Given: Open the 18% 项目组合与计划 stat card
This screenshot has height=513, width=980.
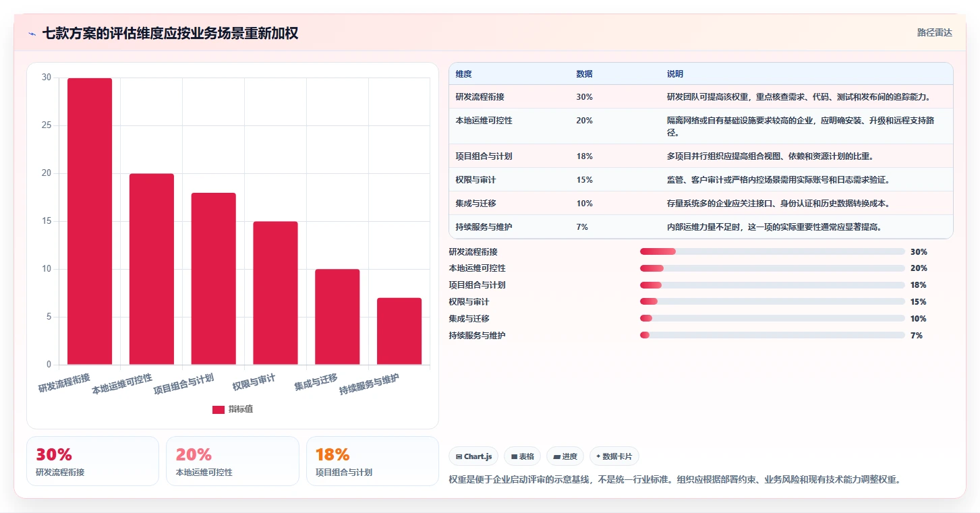Looking at the screenshot, I should click(372, 461).
